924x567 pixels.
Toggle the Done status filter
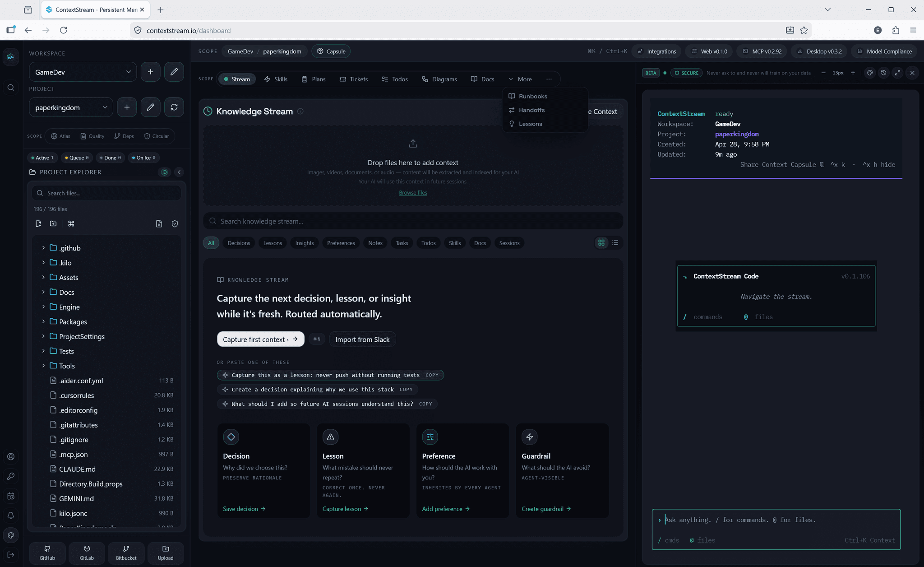point(110,158)
